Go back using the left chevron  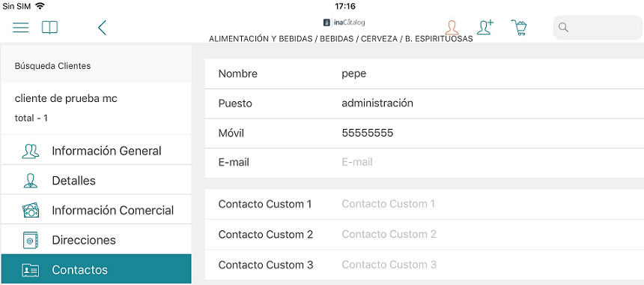tap(102, 28)
